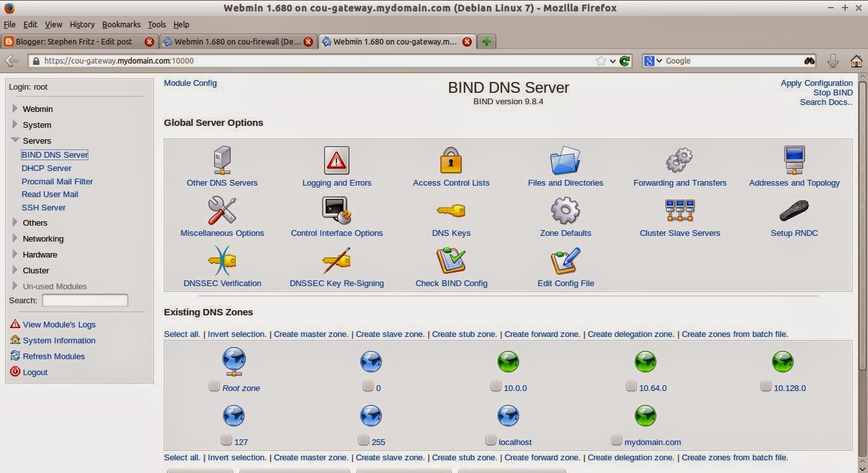The image size is (868, 473).
Task: Click the Firefox home button
Action: tap(857, 61)
